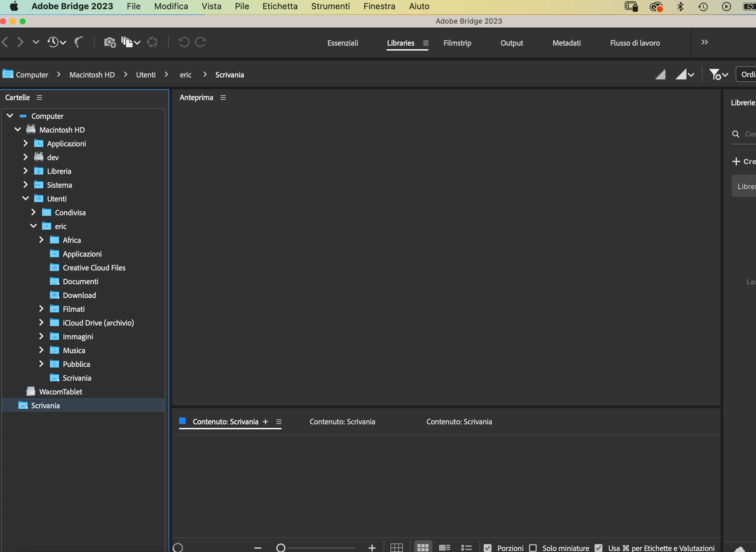Click the Cartelle panel menu icon
756x552 pixels.
point(39,97)
